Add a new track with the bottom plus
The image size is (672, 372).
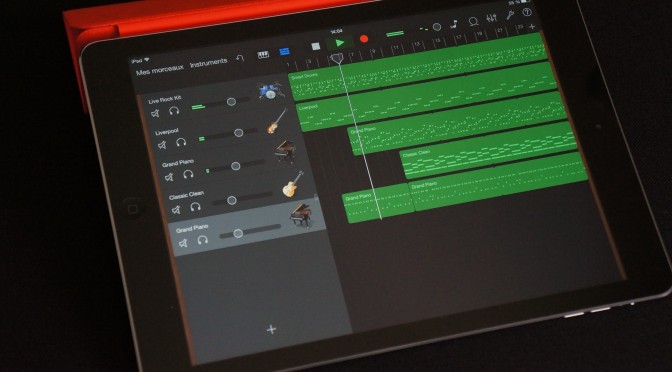271,329
